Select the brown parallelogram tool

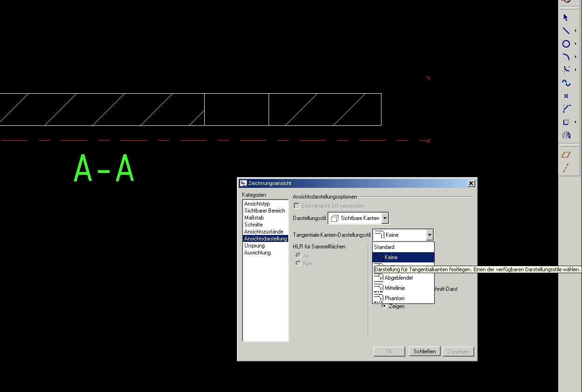click(x=566, y=155)
